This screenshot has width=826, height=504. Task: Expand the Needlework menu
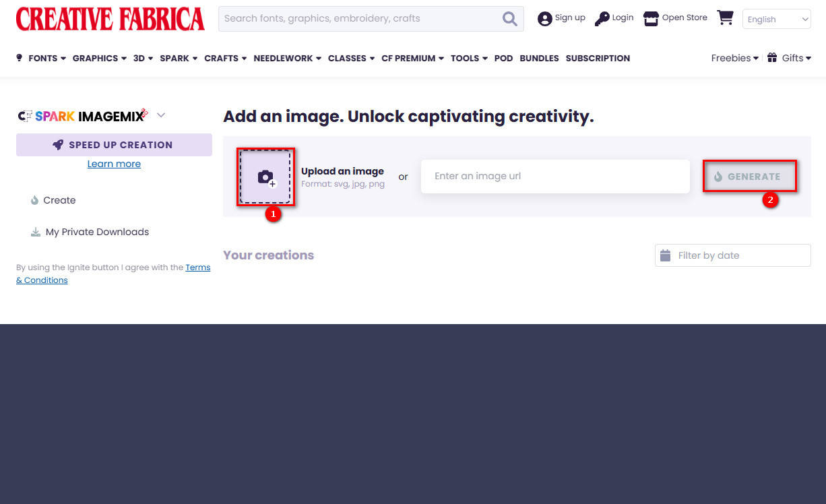pyautogui.click(x=288, y=58)
